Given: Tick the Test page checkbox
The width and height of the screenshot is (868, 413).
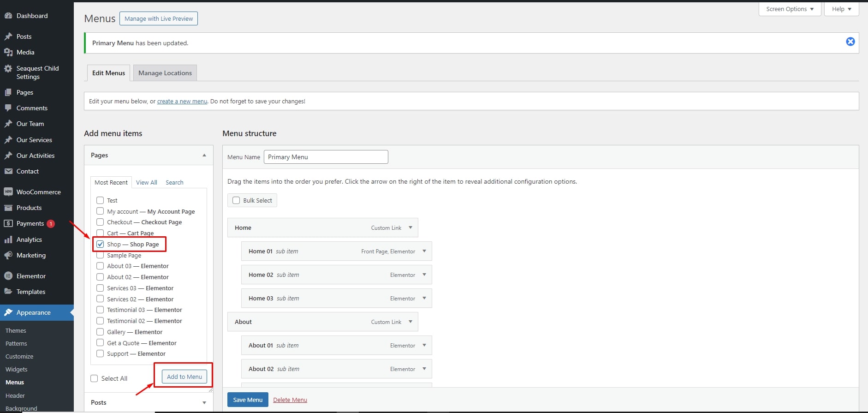Looking at the screenshot, I should click(x=100, y=200).
